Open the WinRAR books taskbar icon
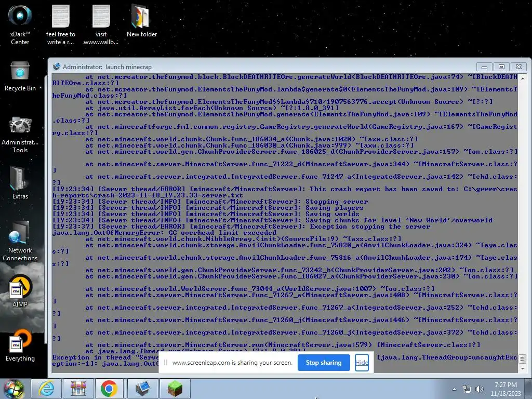 click(x=78, y=389)
